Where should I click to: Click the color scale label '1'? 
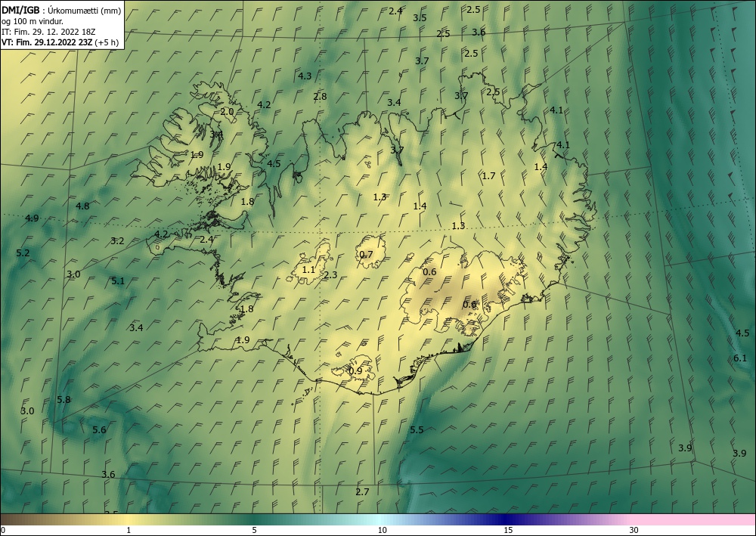[x=129, y=531]
